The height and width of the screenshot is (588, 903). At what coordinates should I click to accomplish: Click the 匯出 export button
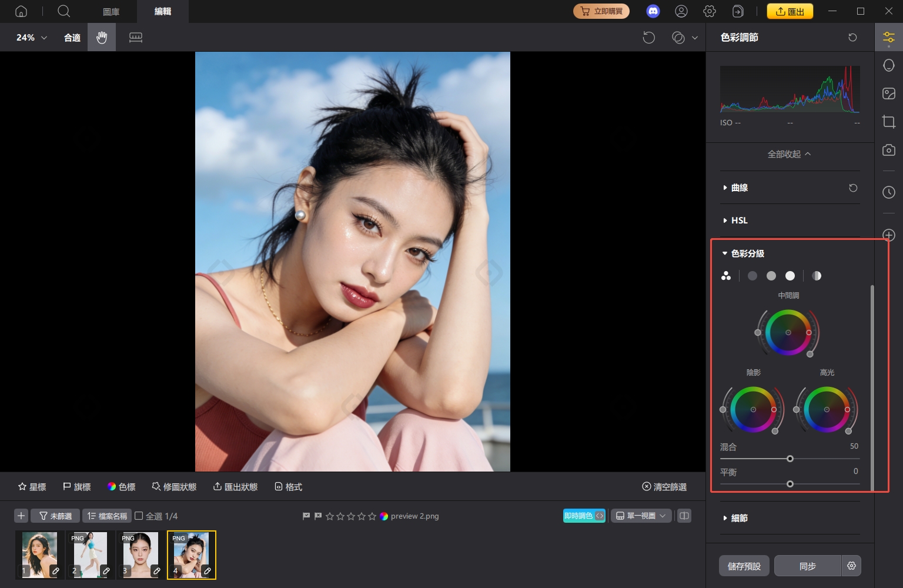[x=790, y=11]
